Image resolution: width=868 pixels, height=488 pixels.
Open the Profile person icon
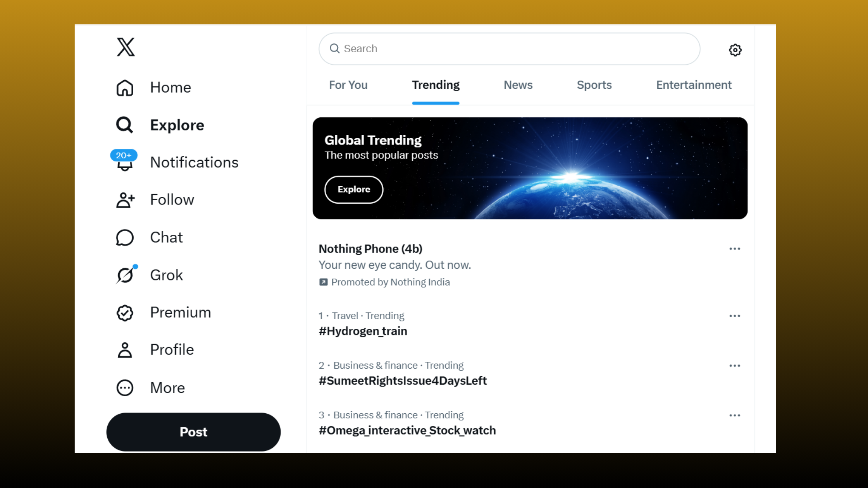click(x=125, y=350)
